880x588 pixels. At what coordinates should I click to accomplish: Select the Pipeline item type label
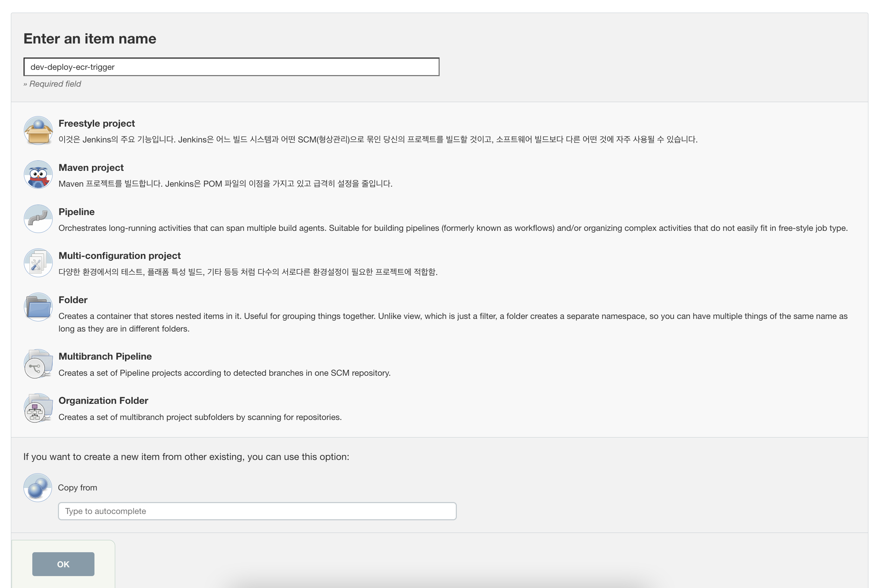tap(77, 212)
